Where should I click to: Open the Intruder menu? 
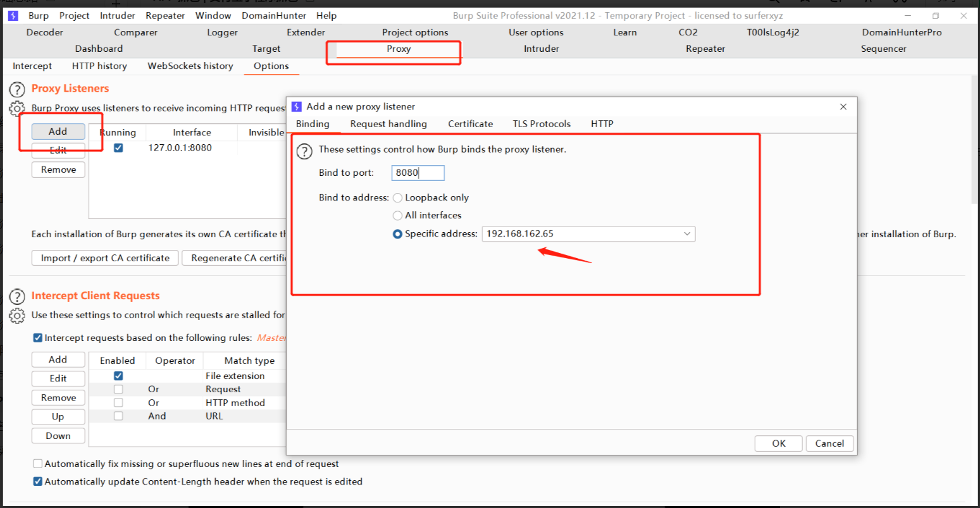pyautogui.click(x=117, y=15)
